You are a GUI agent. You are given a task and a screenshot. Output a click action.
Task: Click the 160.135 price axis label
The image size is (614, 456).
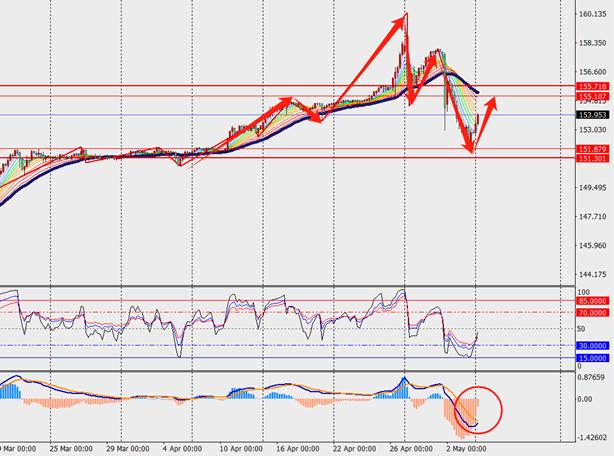point(592,14)
